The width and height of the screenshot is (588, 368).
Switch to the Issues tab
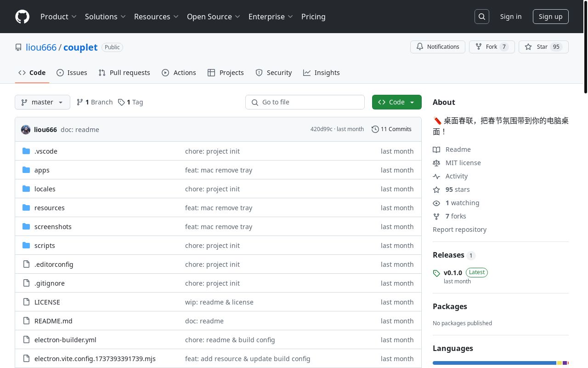(x=72, y=73)
